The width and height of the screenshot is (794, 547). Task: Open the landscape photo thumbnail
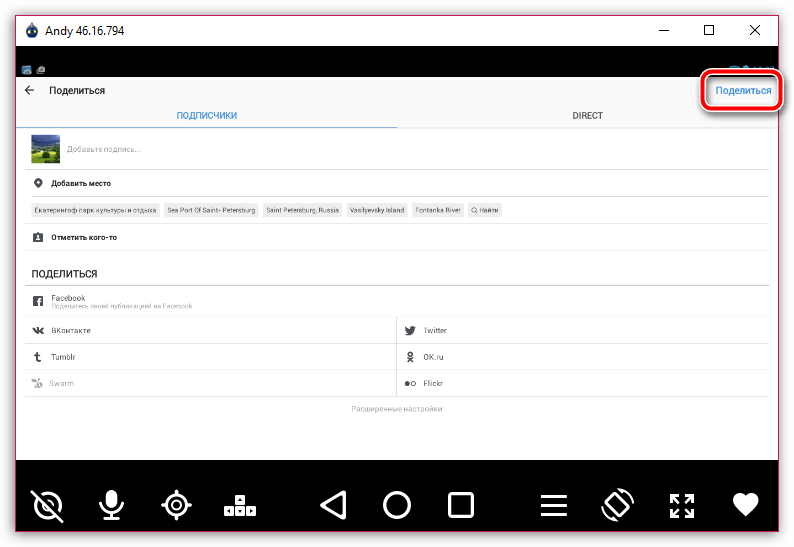pyautogui.click(x=46, y=149)
